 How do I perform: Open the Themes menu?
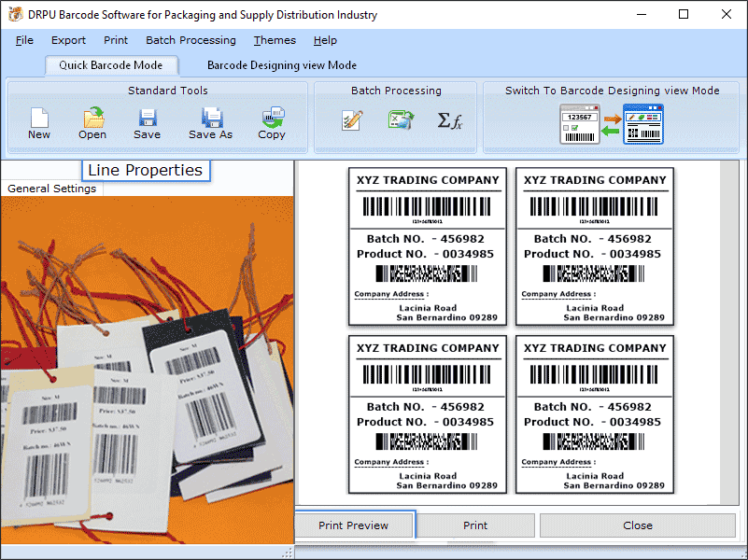(274, 40)
